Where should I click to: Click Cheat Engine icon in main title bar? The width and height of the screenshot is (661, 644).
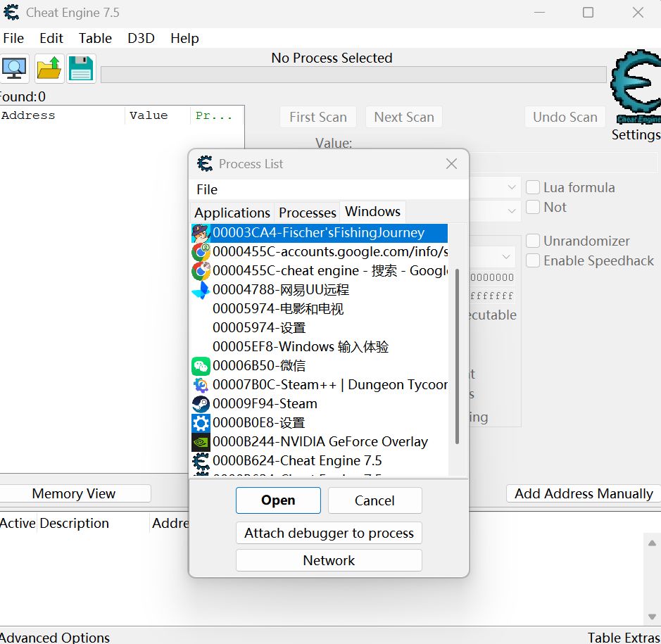coord(11,12)
